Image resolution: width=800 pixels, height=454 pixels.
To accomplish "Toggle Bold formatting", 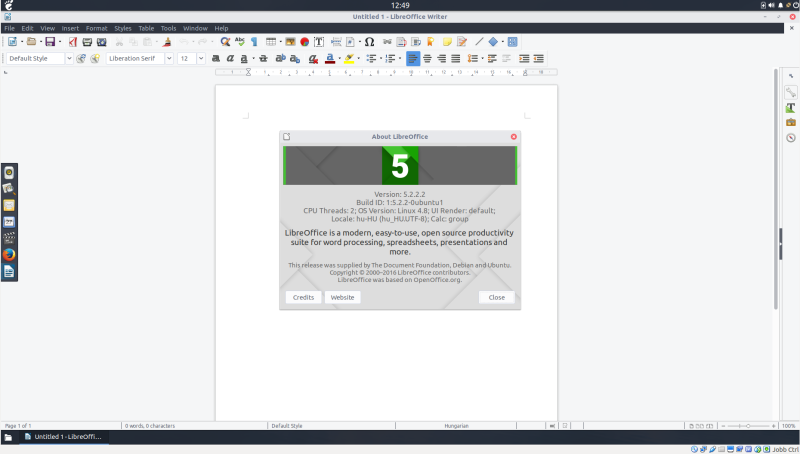I will click(x=215, y=59).
